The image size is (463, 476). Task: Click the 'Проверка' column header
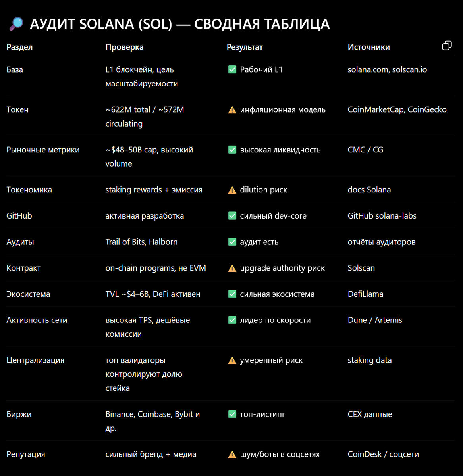(124, 47)
